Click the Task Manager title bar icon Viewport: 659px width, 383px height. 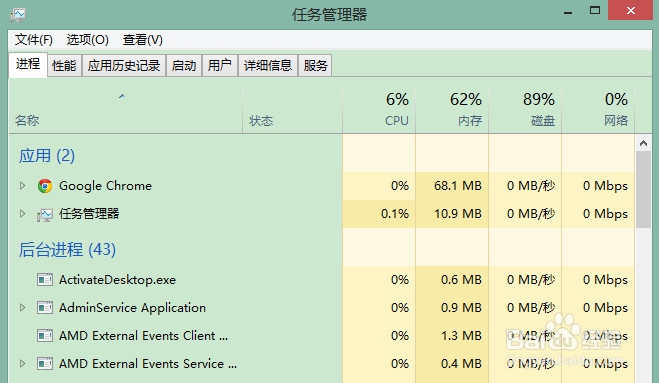[x=18, y=15]
